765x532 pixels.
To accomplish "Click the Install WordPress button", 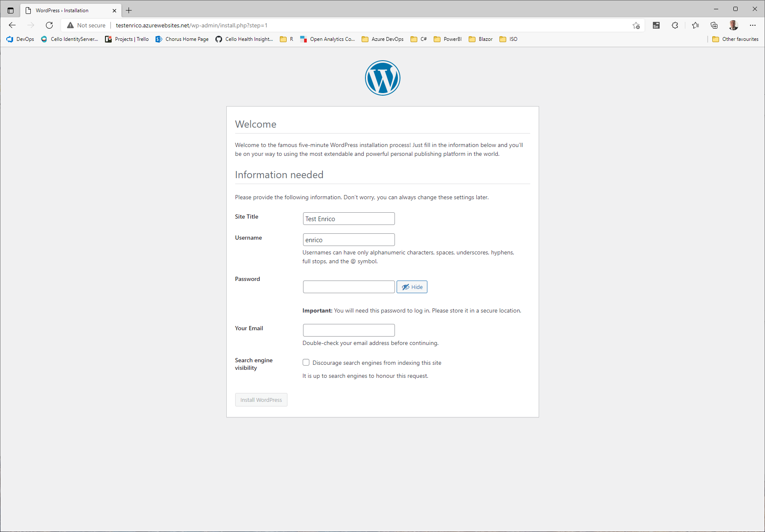I will (261, 399).
